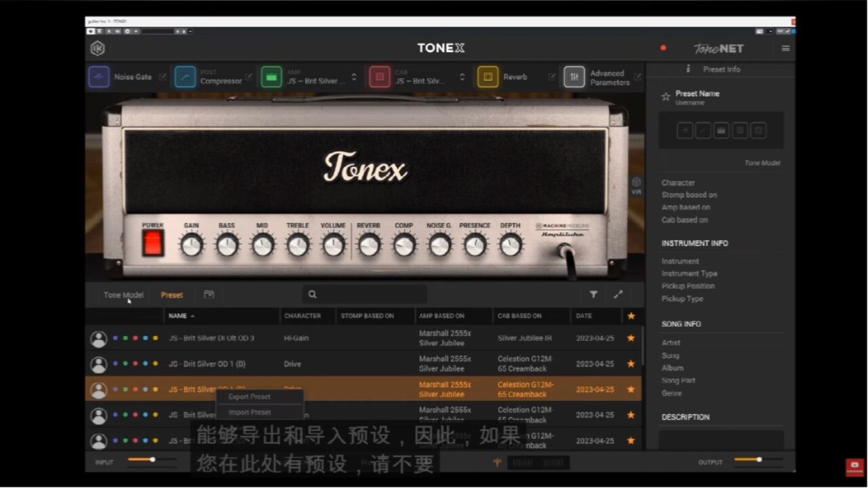The image size is (868, 488).
Task: Open the Reverb edit icon
Action: 552,77
